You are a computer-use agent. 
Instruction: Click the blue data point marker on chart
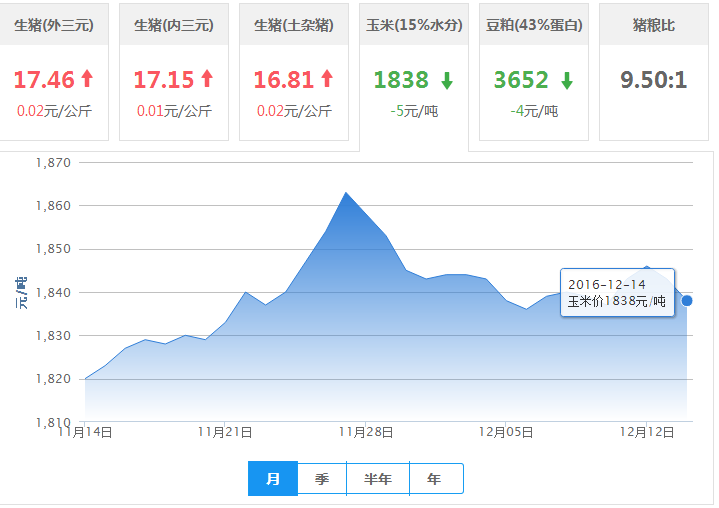point(686,301)
